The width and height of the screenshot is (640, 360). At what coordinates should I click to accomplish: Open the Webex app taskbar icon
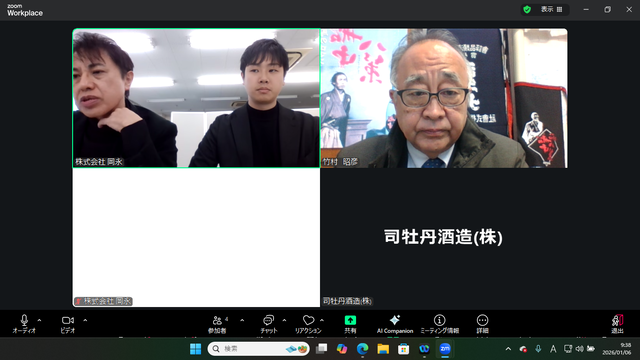click(424, 349)
